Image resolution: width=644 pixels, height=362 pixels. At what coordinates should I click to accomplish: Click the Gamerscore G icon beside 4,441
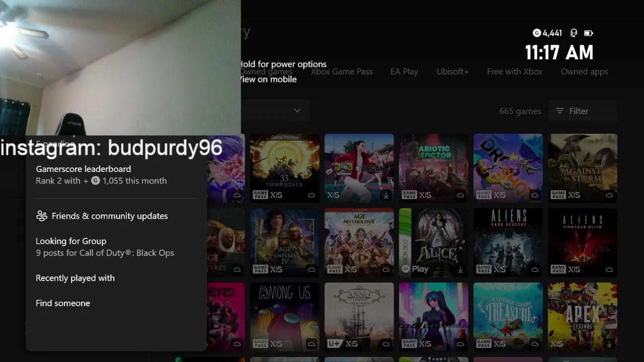(x=537, y=33)
